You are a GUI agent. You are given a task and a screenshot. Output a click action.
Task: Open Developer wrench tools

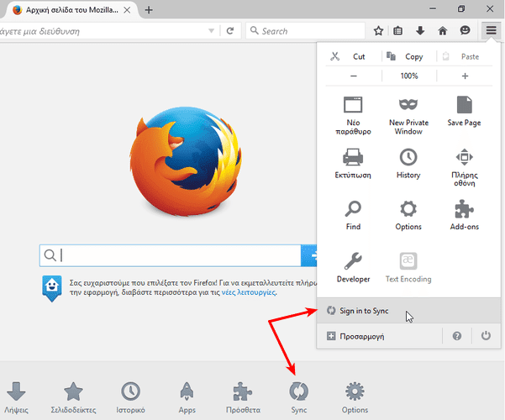(353, 267)
